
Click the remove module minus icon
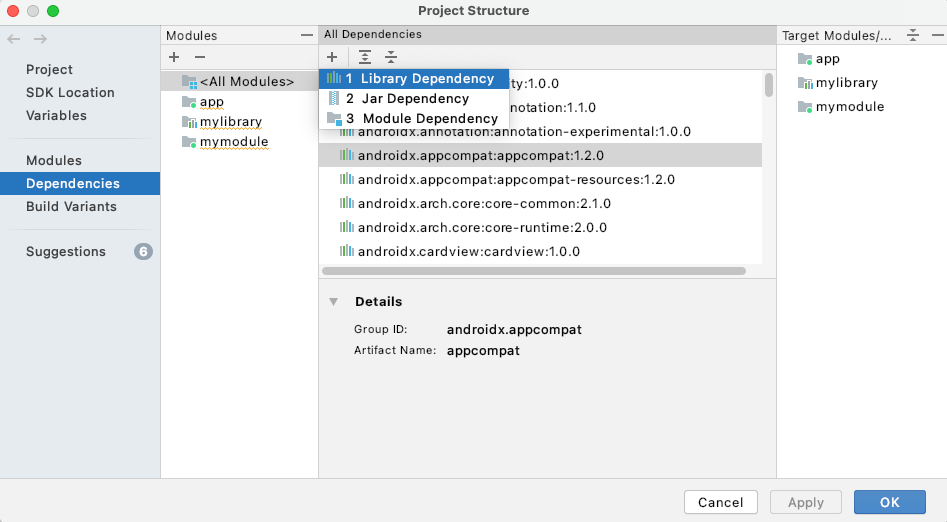199,58
